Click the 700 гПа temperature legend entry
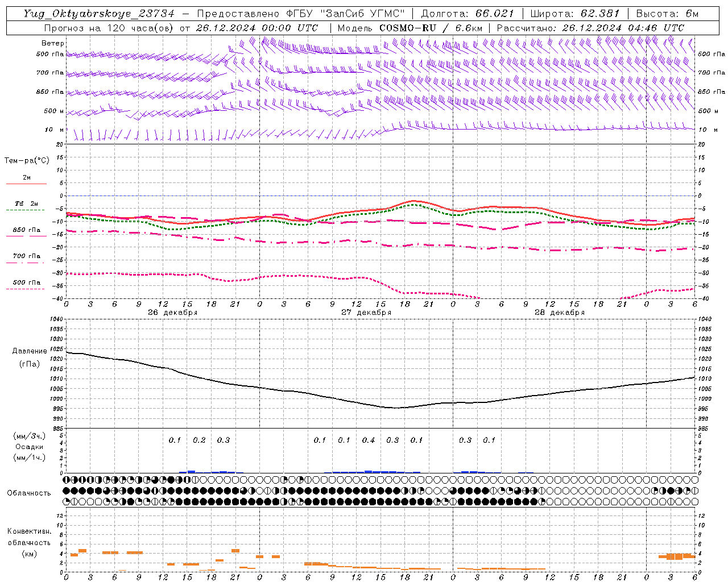This screenshot has width=728, height=582. pos(26,256)
